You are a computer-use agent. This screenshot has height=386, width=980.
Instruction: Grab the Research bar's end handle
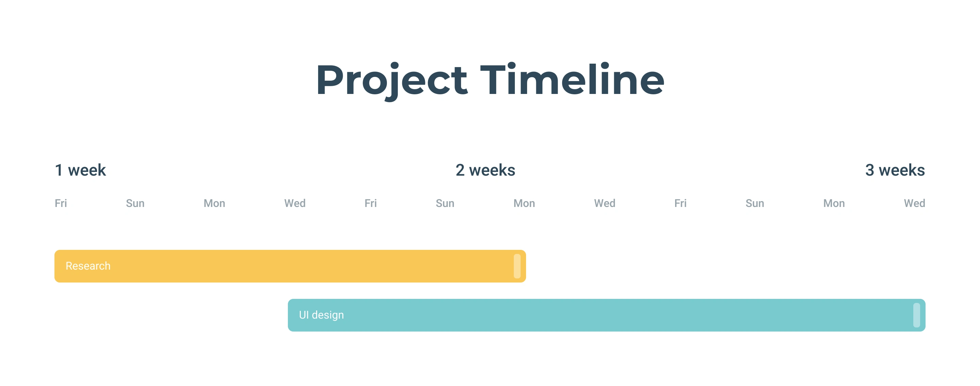517,266
